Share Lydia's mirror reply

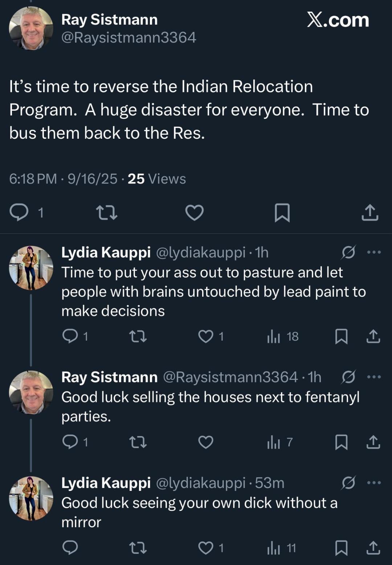tap(373, 548)
